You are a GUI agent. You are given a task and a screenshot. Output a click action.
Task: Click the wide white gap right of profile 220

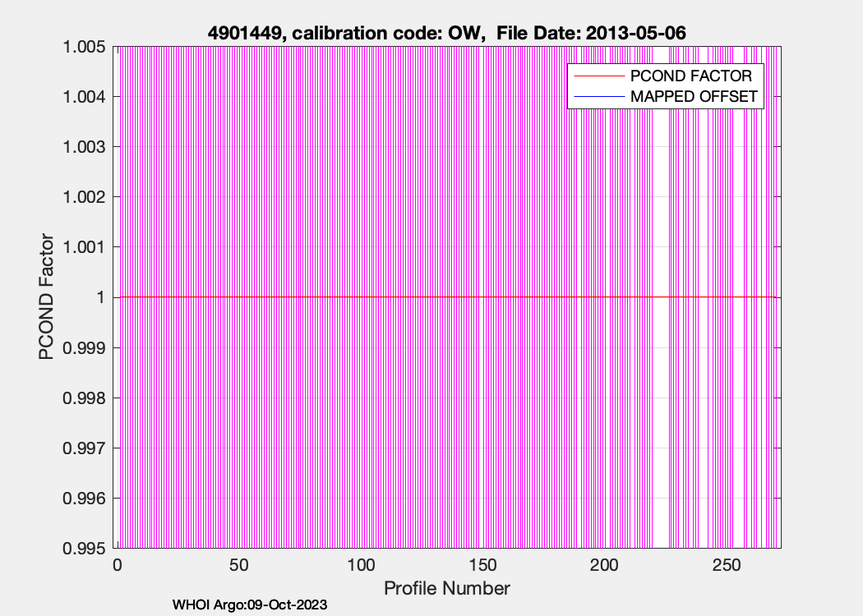coord(660,329)
